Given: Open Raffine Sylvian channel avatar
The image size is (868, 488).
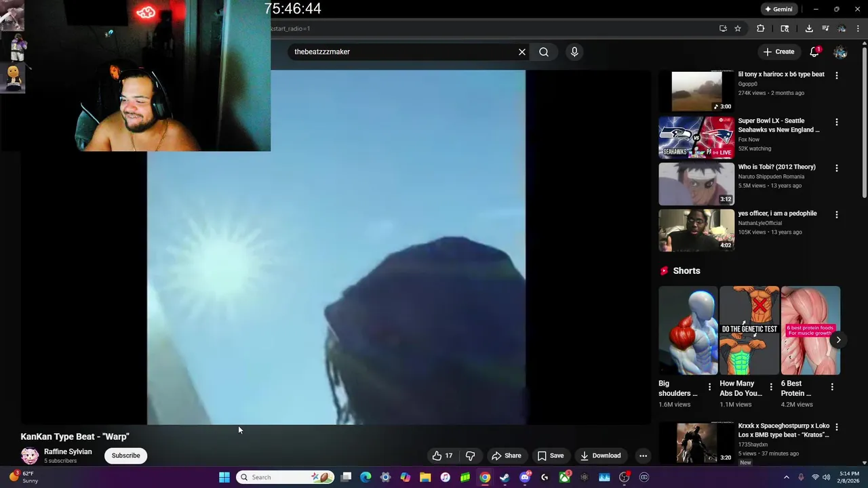Looking at the screenshot, I should point(30,455).
